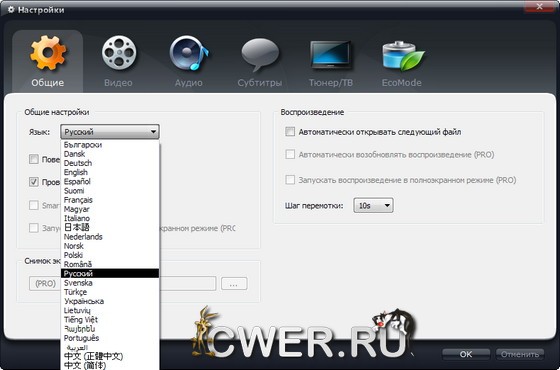Open the Tuner/TV monitor icon
This screenshot has width=560, height=370.
(330, 55)
